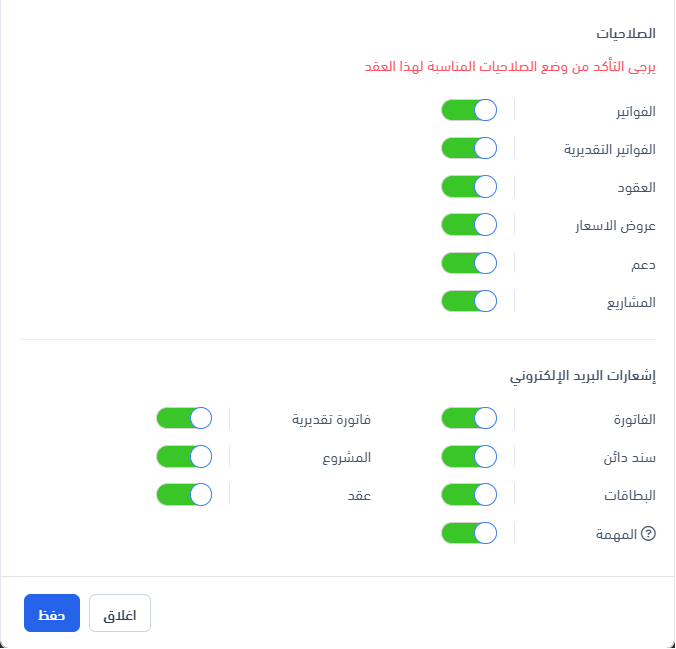Turn off الفاتورة email notification
This screenshot has width=676, height=649.
point(469,418)
